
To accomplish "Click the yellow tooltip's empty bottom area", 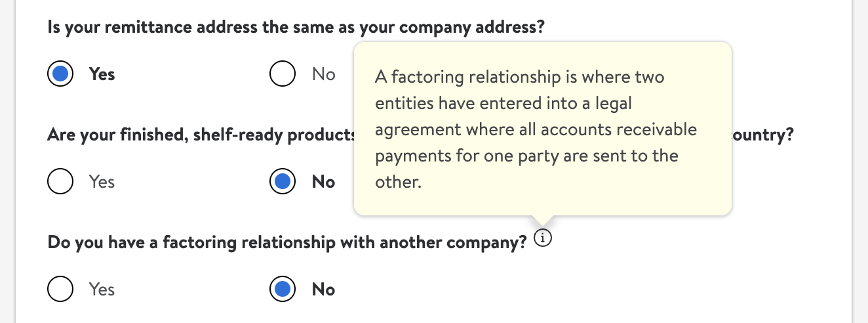I will point(543,203).
